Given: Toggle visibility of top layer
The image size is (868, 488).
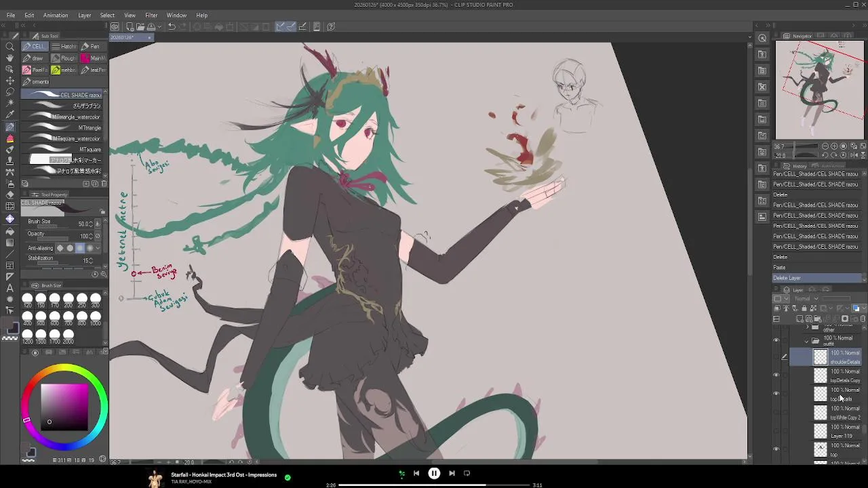Looking at the screenshot, I should [776, 449].
